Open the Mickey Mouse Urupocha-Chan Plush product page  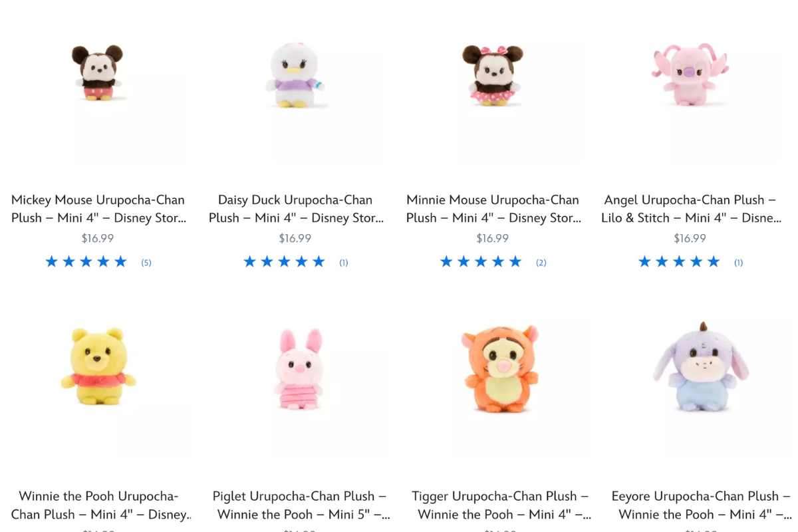[97, 209]
